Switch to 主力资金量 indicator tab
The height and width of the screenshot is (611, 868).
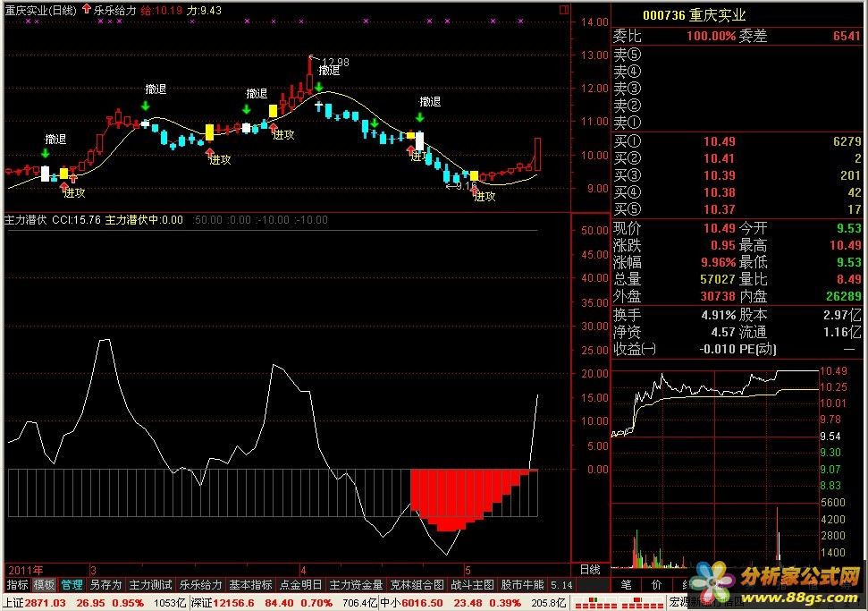[x=356, y=585]
